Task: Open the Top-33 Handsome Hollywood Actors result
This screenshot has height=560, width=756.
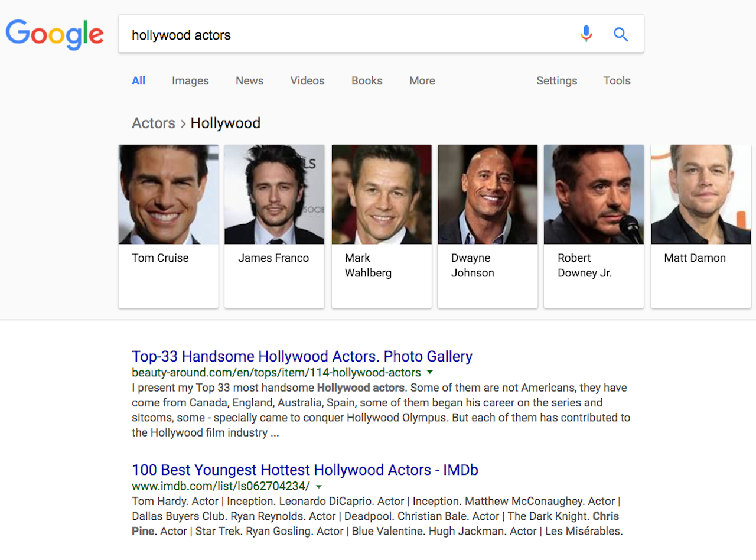Action: tap(302, 356)
